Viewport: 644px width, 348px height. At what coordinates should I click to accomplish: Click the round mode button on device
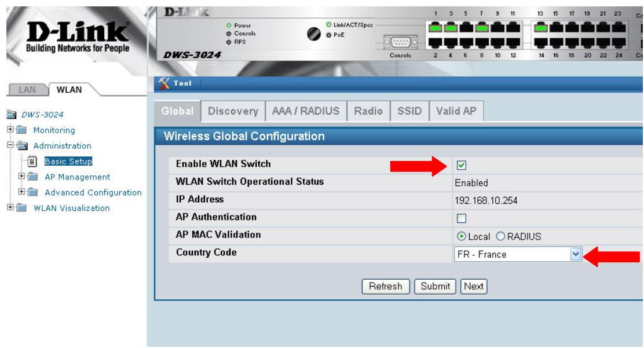point(314,34)
